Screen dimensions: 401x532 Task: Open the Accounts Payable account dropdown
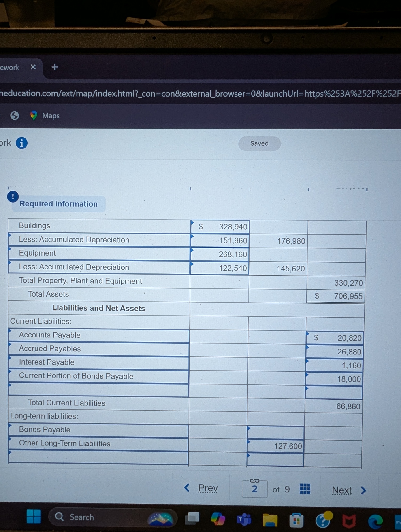coord(99,335)
